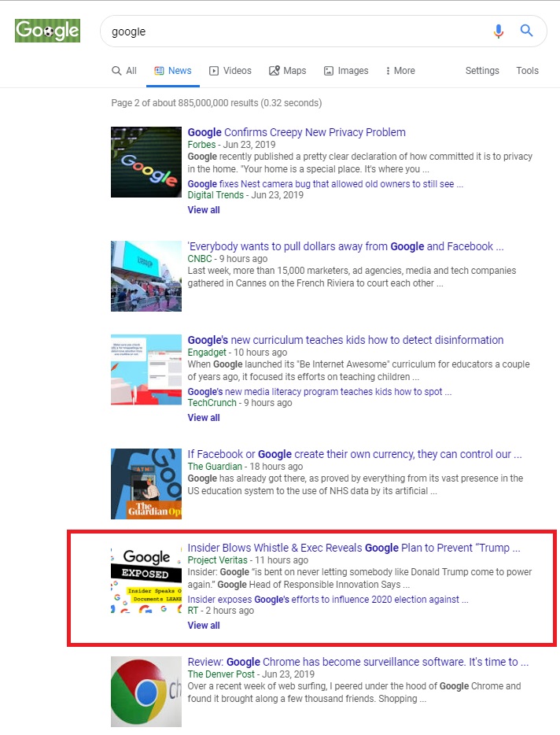Open Denver Post Chrome surveillance review headline
The width and height of the screenshot is (560, 735).
coord(358,662)
